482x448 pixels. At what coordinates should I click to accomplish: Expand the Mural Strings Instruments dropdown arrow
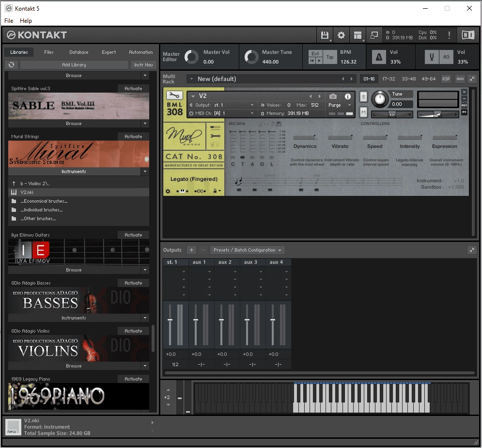pos(145,171)
